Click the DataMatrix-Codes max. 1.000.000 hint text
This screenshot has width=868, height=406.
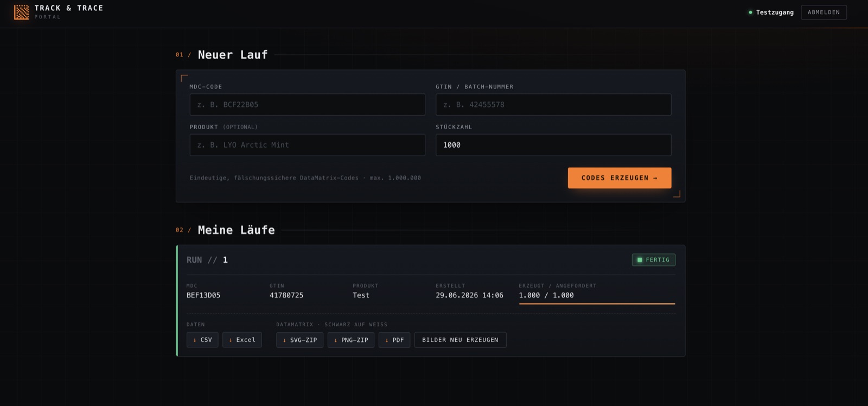[305, 178]
